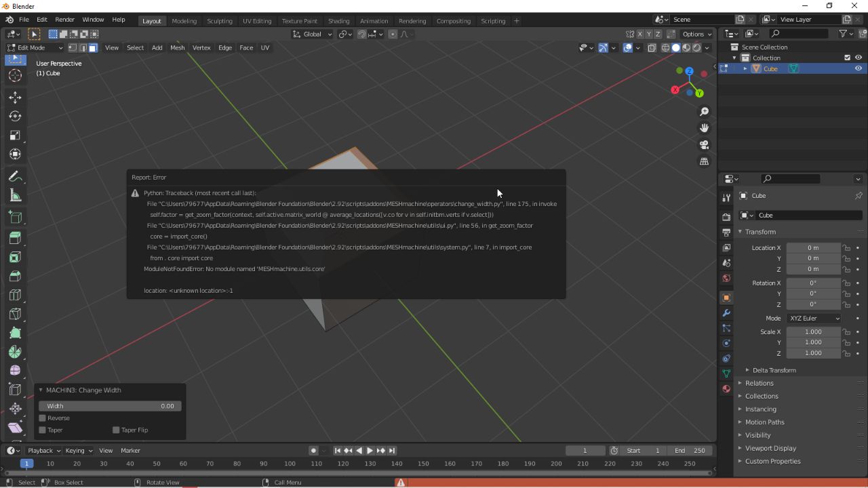Viewport: 868px width, 488px height.
Task: Select the Cursor tool in toolbar
Action: [x=15, y=76]
